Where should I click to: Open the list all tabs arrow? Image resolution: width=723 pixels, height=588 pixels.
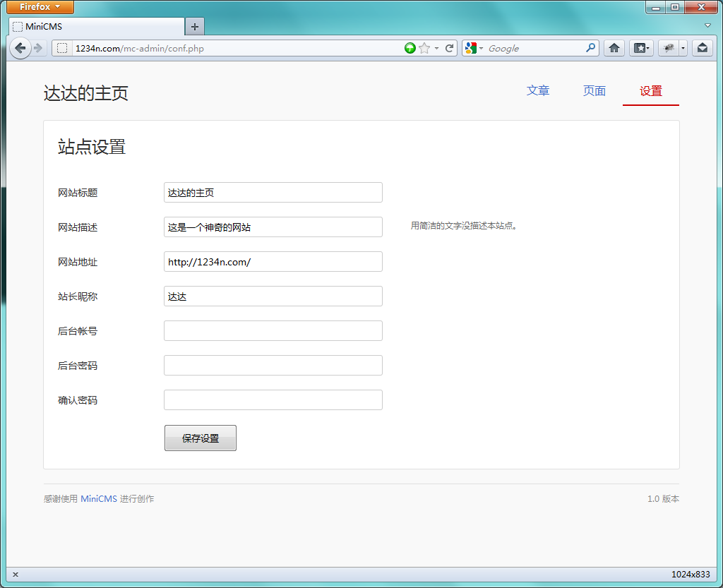pos(707,25)
